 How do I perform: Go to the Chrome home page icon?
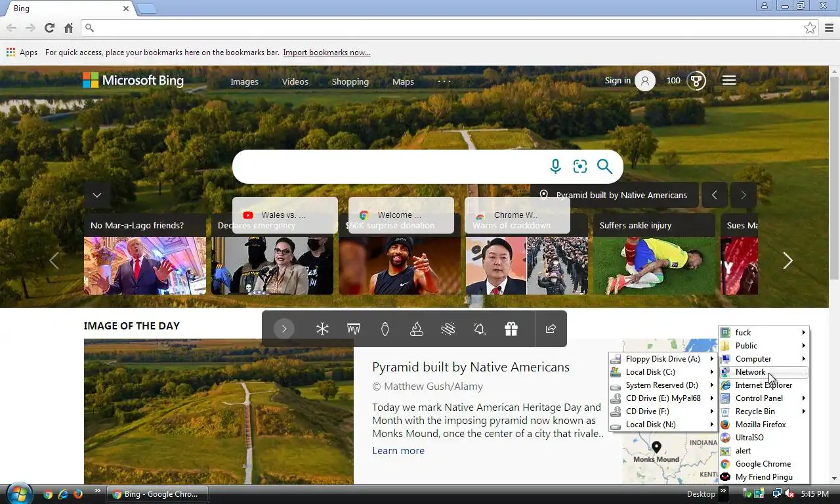(x=68, y=28)
